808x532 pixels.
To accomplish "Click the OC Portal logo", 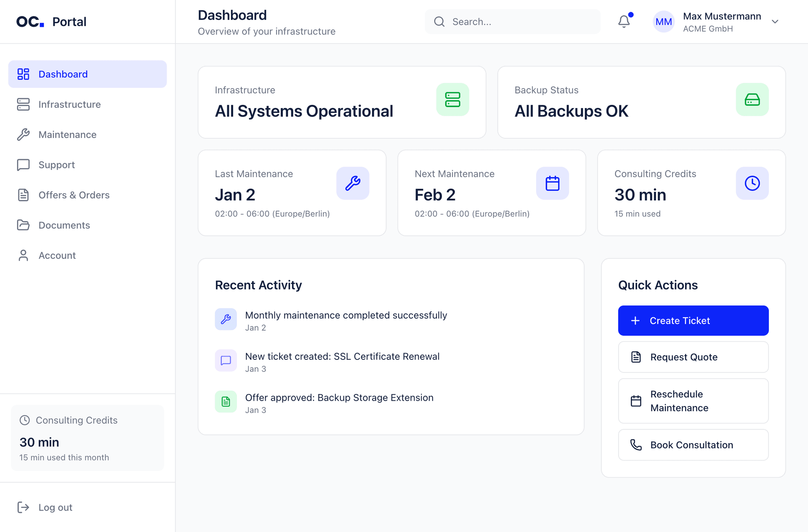I will [x=50, y=21].
